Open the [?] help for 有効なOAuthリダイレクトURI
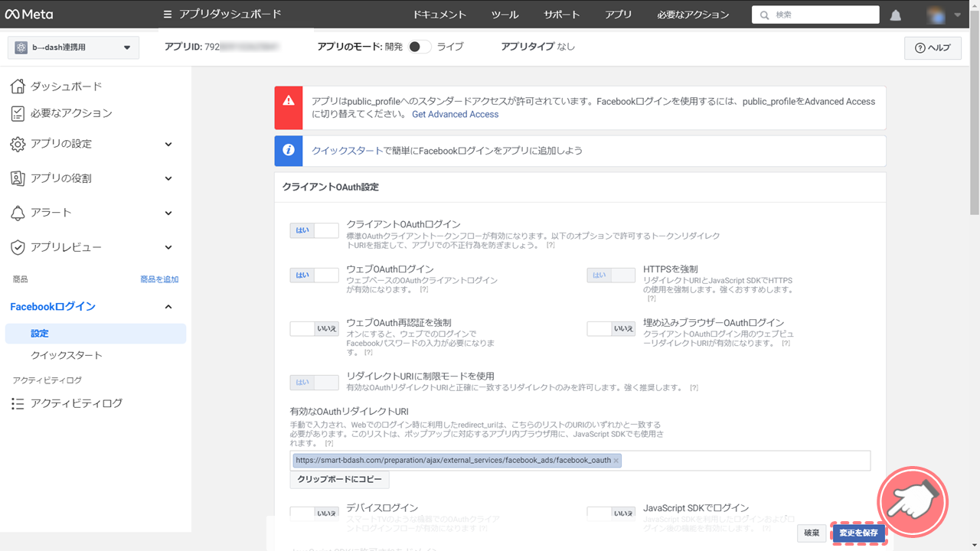This screenshot has height=551, width=980. (328, 443)
